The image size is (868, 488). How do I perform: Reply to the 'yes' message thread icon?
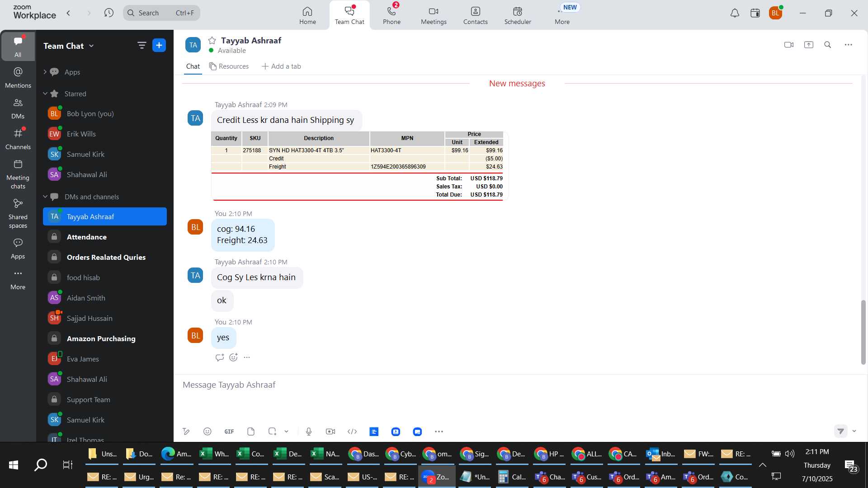coord(220,357)
